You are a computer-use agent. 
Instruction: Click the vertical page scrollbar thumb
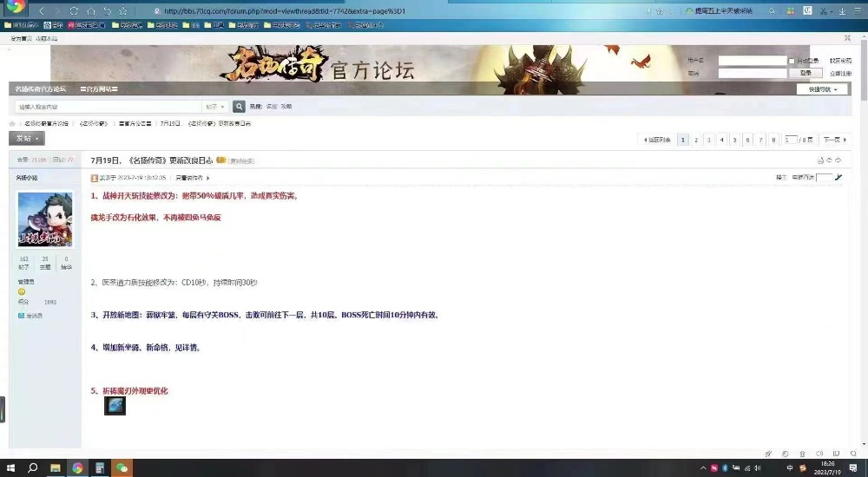pyautogui.click(x=865, y=69)
